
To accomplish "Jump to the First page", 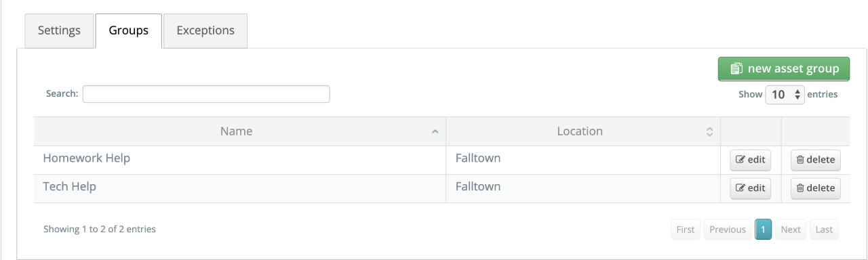I will point(686,230).
